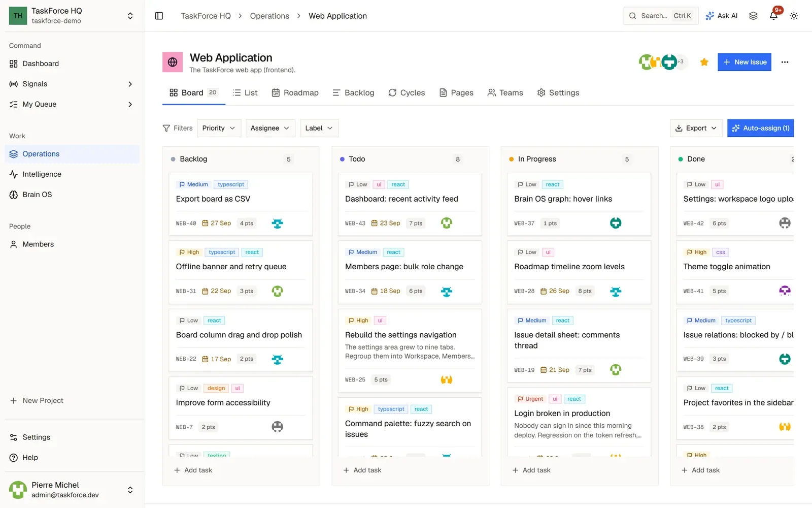
Task: Click member avatars stack in project header
Action: point(663,62)
